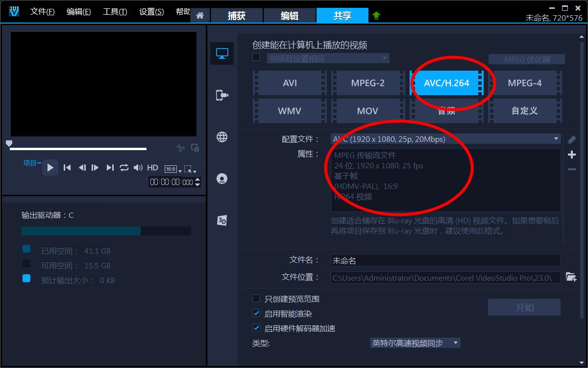Jump to the project start (Home)
The height and width of the screenshot is (368, 588).
click(x=67, y=168)
